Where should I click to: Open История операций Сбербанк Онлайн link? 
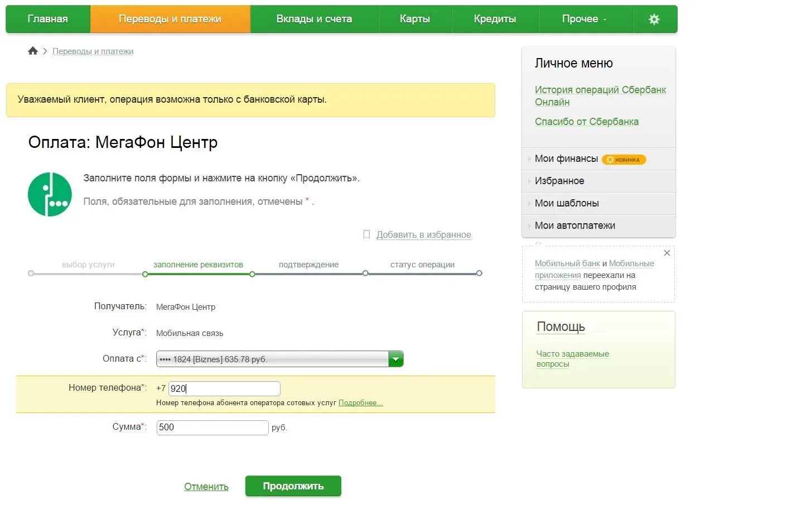(x=600, y=96)
